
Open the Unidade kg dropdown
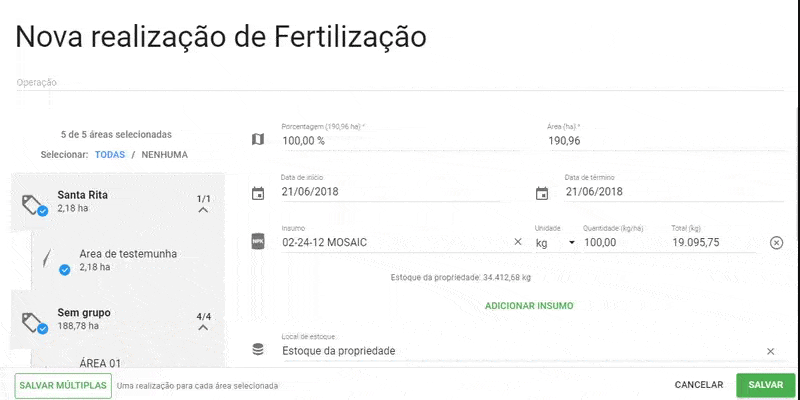click(572, 242)
